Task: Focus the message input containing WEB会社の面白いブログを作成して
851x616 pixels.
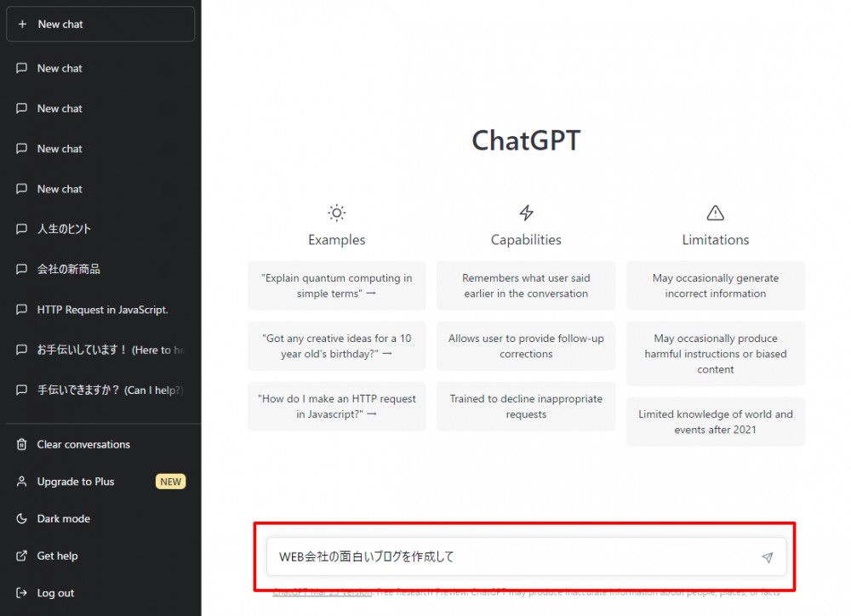Action: click(x=526, y=556)
